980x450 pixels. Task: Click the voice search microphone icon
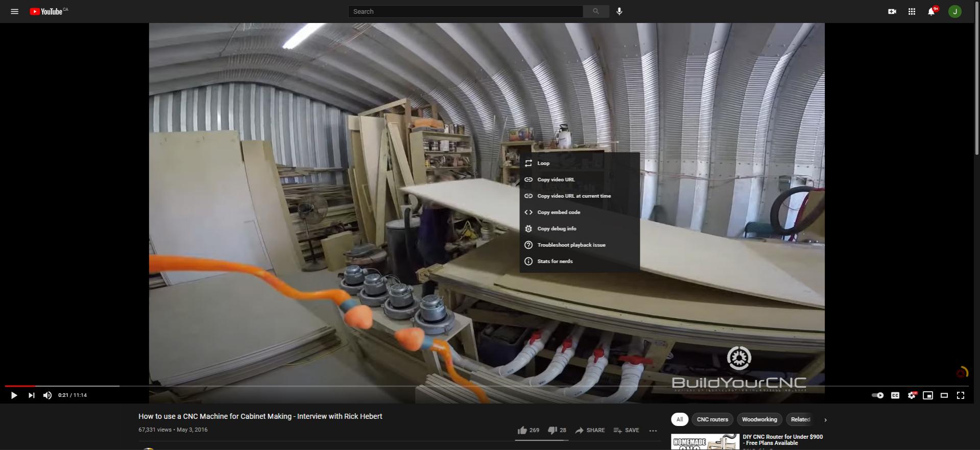point(619,11)
